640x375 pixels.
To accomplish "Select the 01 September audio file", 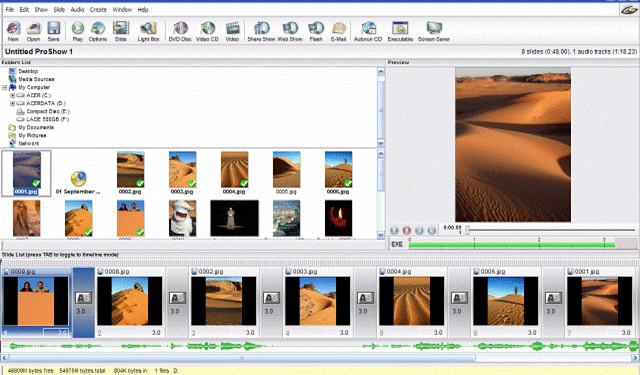I will click(x=78, y=182).
